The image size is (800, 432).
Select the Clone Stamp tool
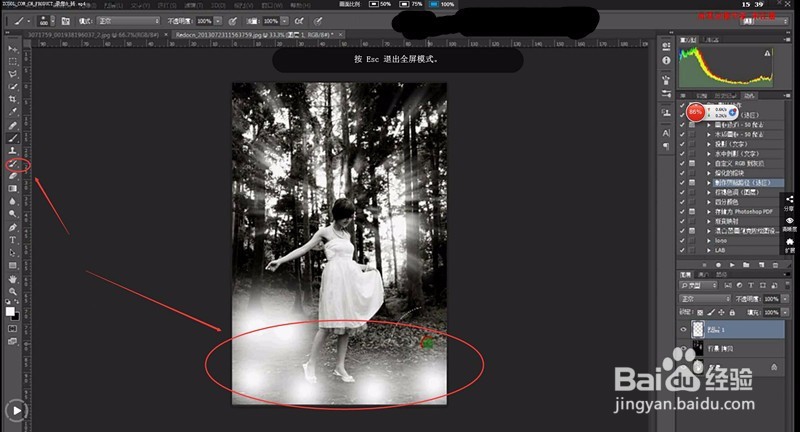pyautogui.click(x=13, y=151)
